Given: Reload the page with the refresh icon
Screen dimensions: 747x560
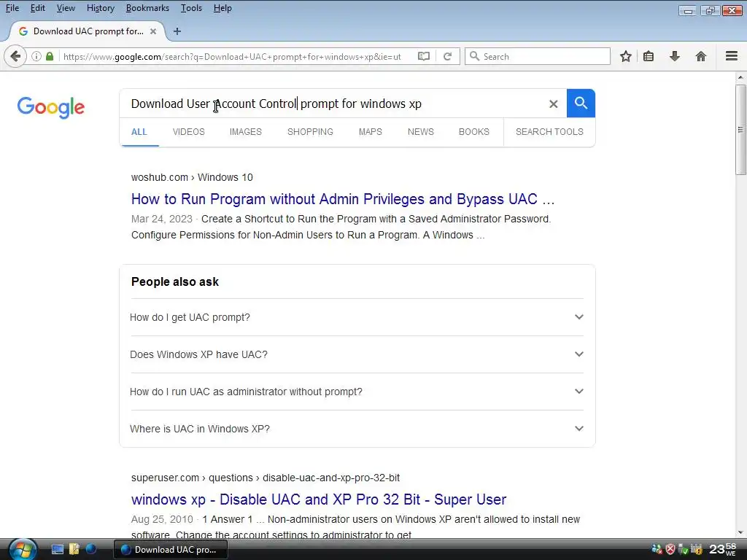Looking at the screenshot, I should [447, 56].
